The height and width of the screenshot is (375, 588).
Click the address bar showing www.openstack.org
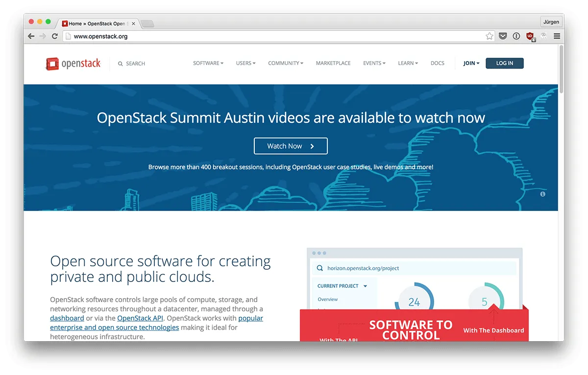[278, 36]
